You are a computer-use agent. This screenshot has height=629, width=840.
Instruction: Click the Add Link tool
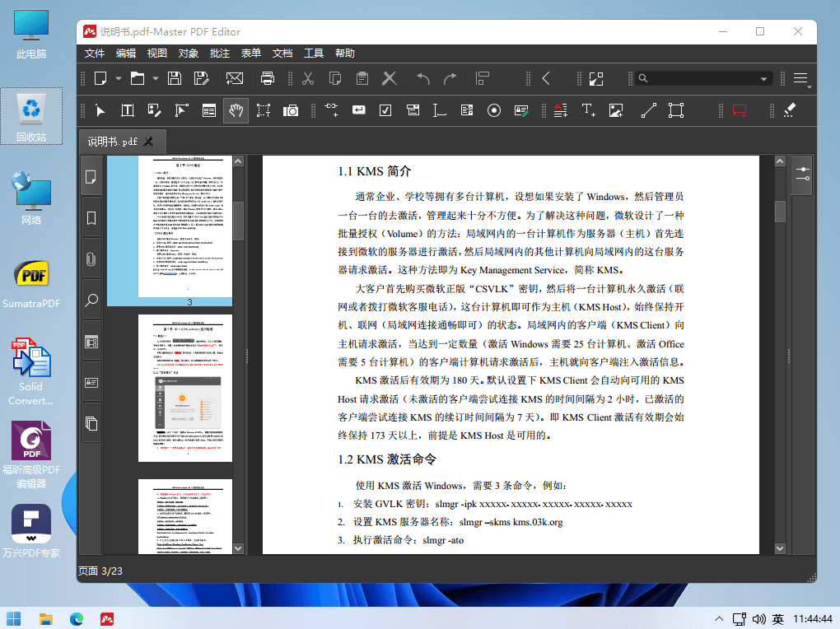click(x=332, y=109)
